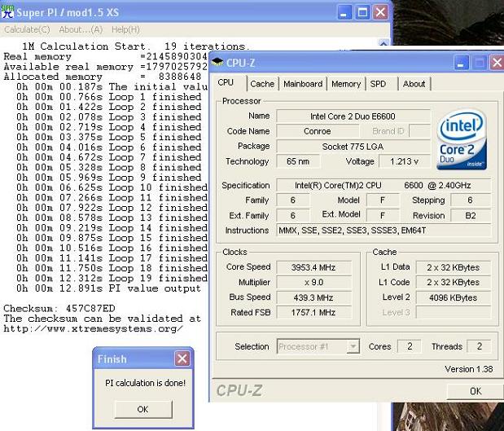Click the Threads count field
The image size is (504, 431).
point(479,346)
